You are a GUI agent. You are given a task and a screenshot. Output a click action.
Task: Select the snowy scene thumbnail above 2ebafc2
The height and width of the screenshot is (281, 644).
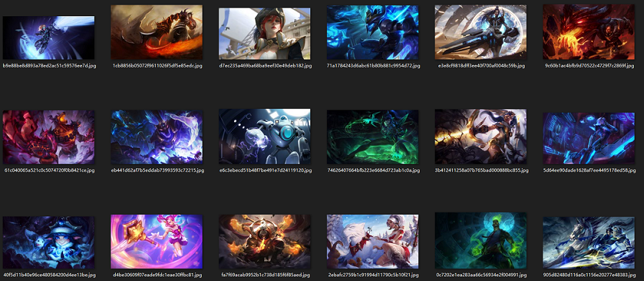[x=373, y=241]
